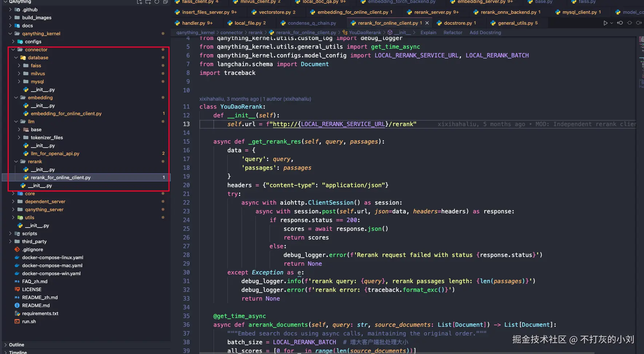Open the run options dropdown beside play icon
Image resolution: width=644 pixels, height=354 pixels.
point(611,23)
